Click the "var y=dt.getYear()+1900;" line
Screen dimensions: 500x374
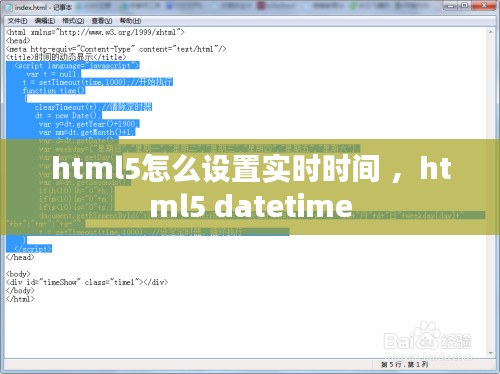coord(89,124)
